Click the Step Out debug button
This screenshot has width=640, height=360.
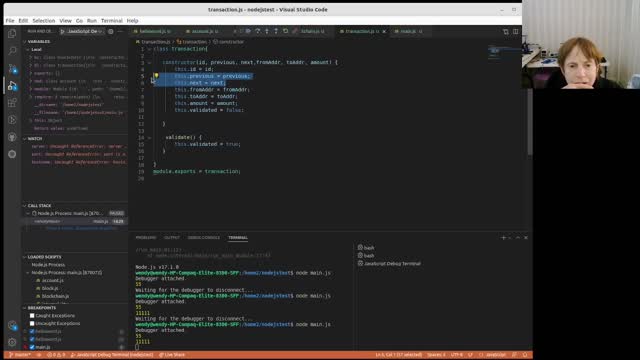coord(276,31)
